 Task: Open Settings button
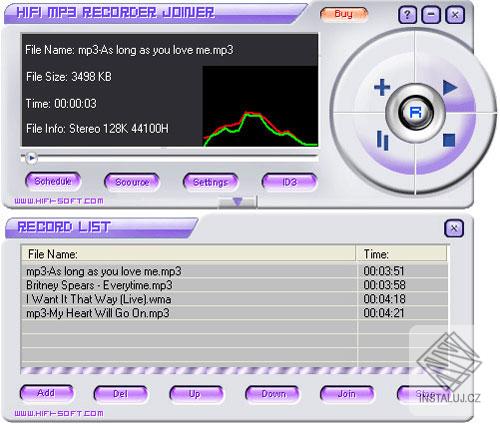point(210,182)
